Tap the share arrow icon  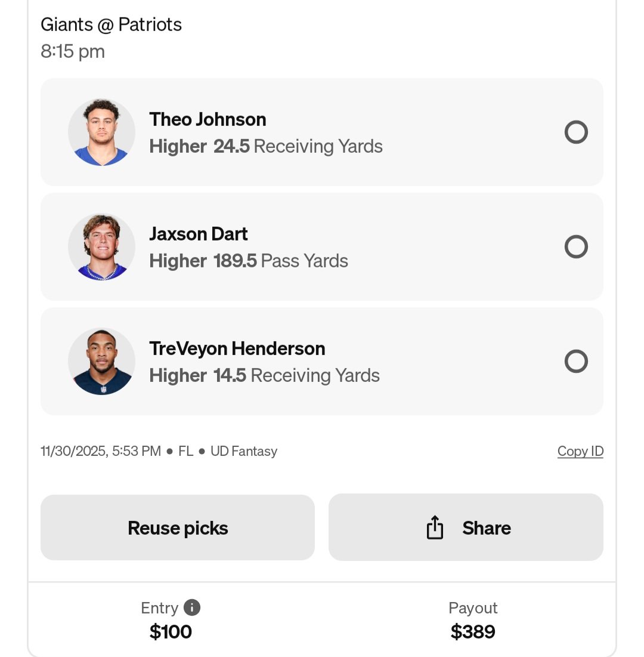tap(435, 527)
